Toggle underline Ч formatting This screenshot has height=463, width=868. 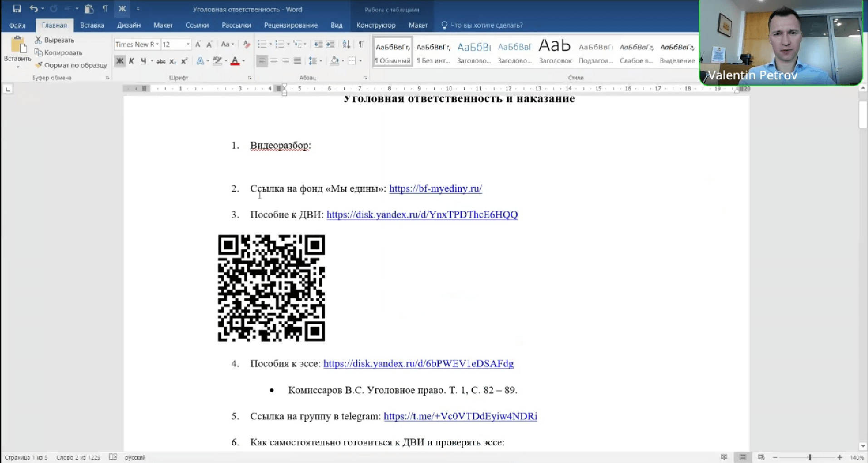(143, 61)
